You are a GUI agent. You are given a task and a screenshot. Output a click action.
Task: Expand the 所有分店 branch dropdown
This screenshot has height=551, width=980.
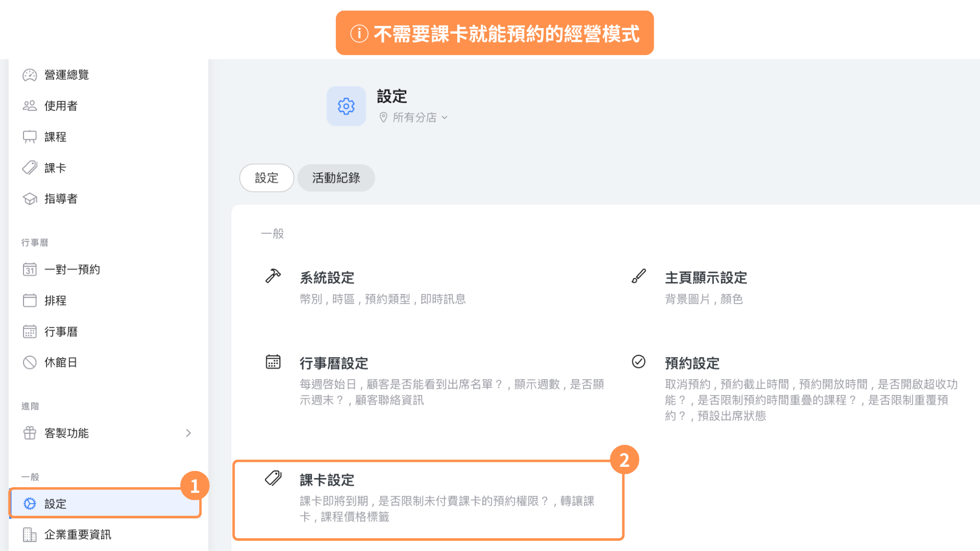(413, 117)
